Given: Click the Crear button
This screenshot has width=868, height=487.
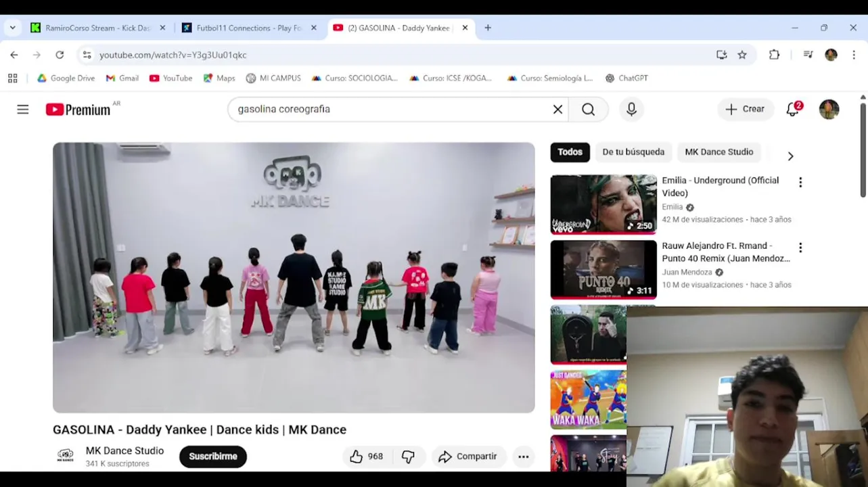Looking at the screenshot, I should pyautogui.click(x=745, y=110).
